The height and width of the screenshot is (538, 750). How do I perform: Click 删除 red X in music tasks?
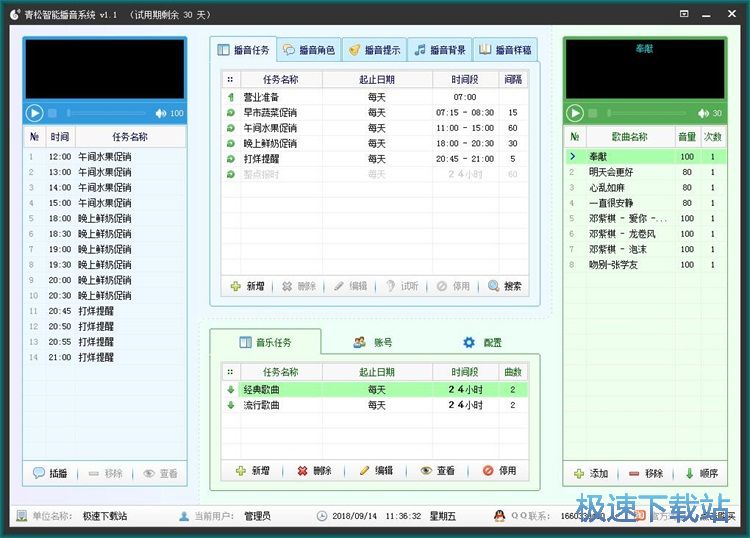(314, 470)
